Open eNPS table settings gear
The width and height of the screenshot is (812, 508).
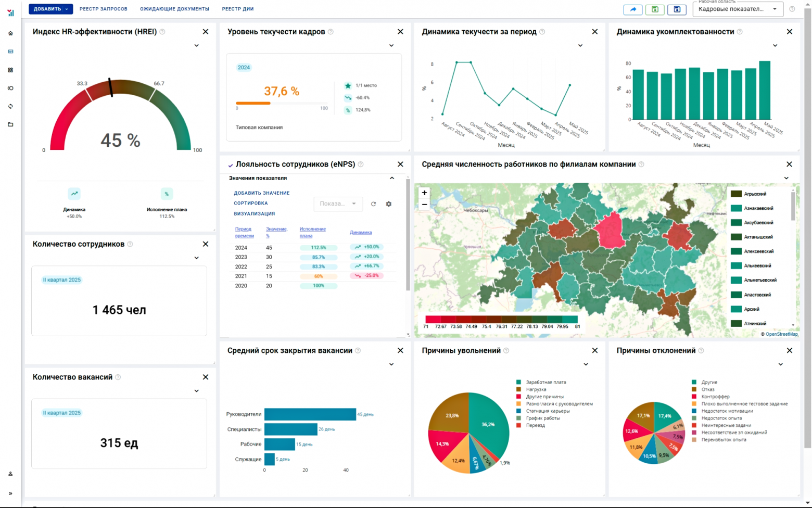(388, 204)
